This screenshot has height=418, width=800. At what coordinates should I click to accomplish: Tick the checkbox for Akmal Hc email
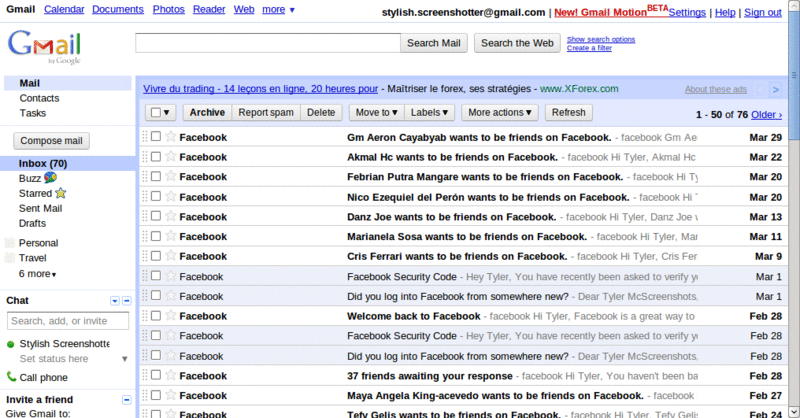pos(156,156)
